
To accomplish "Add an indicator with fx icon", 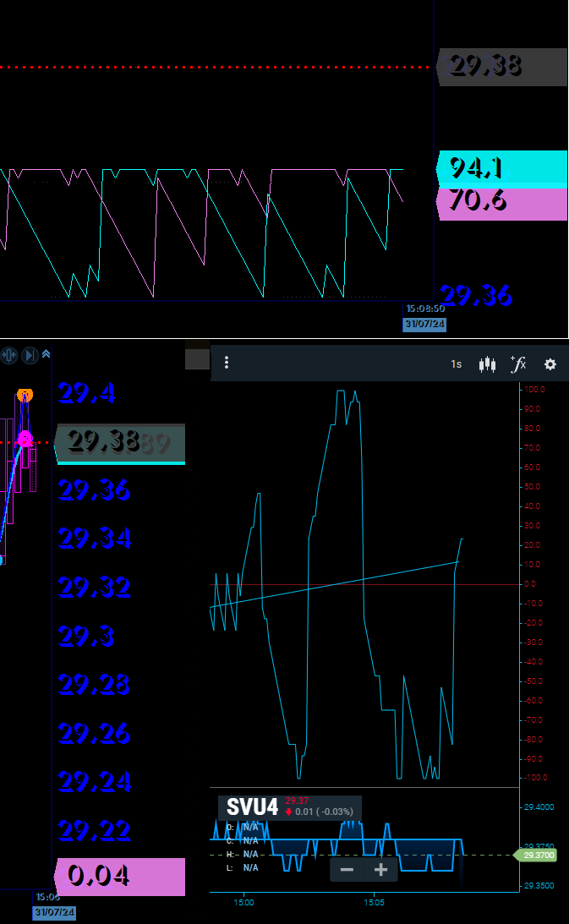I will pyautogui.click(x=518, y=364).
